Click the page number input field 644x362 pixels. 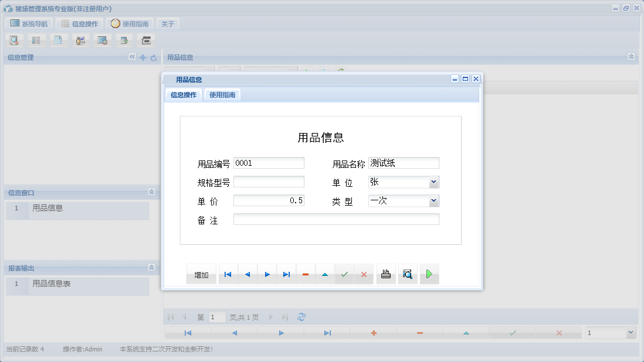point(216,316)
